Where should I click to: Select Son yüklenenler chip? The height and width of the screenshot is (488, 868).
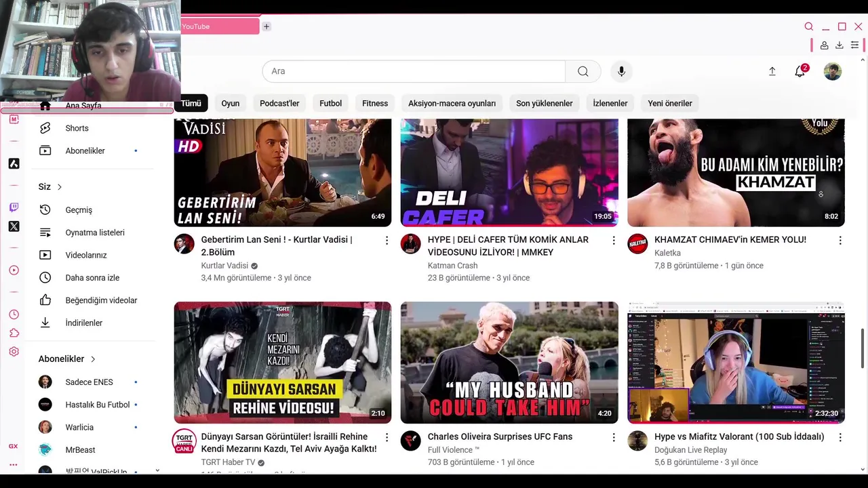coord(545,103)
